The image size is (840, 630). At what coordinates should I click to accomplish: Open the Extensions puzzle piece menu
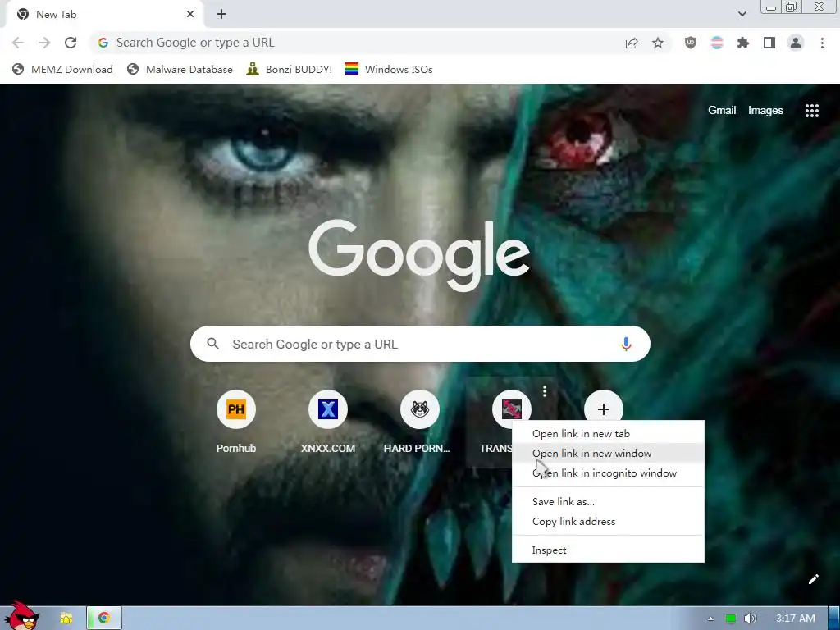[x=743, y=43]
